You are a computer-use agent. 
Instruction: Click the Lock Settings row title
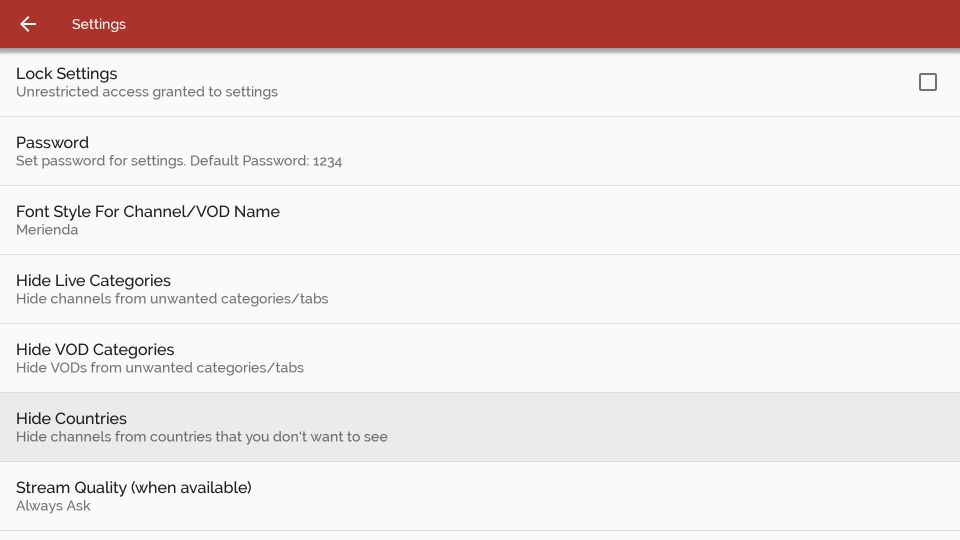tap(67, 73)
